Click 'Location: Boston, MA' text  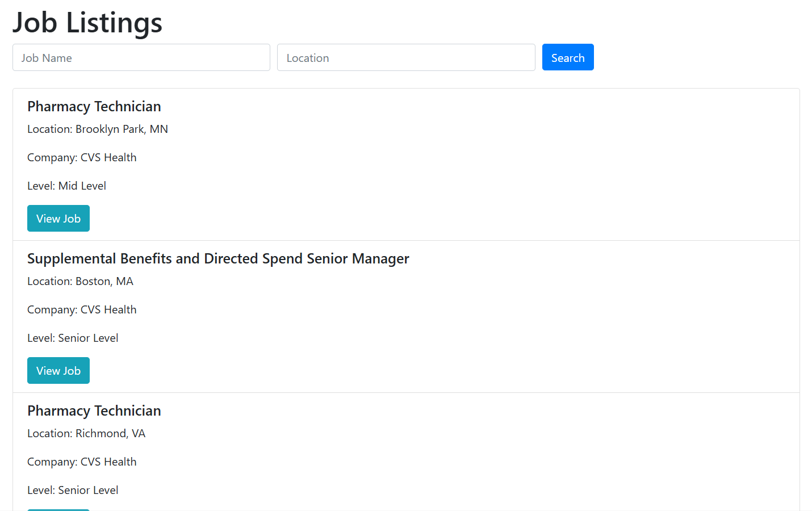(x=80, y=282)
